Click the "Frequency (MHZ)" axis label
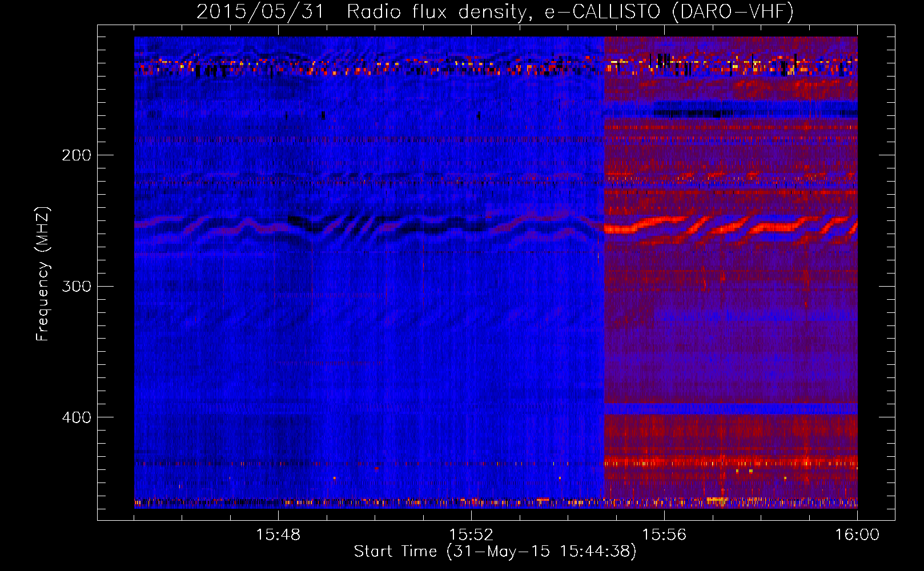Viewport: 924px width, 571px height. pyautogui.click(x=43, y=274)
